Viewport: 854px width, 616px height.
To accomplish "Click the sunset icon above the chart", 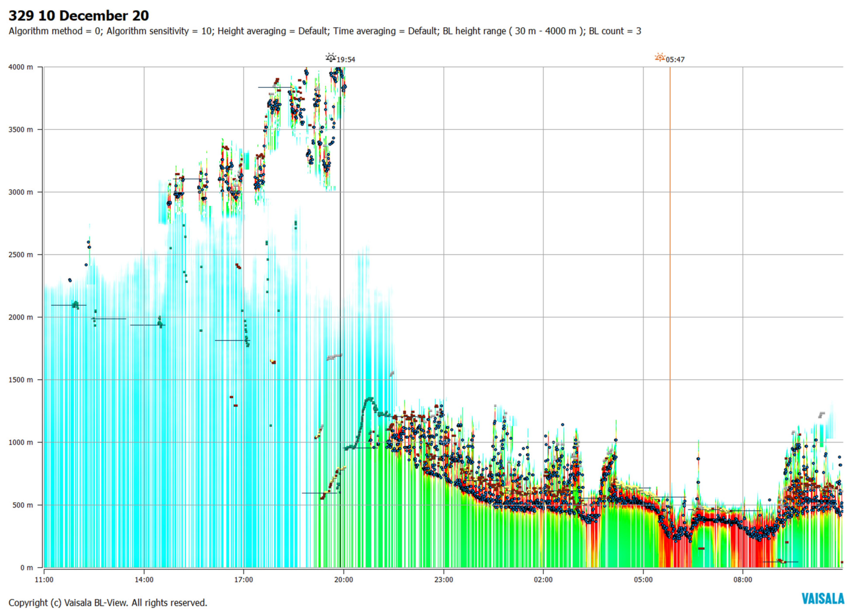I will coord(331,58).
